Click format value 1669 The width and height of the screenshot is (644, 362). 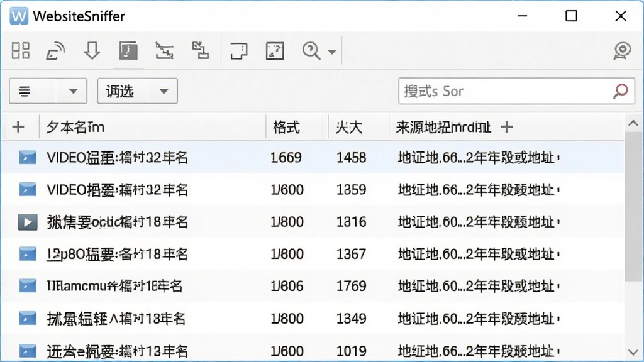click(286, 158)
